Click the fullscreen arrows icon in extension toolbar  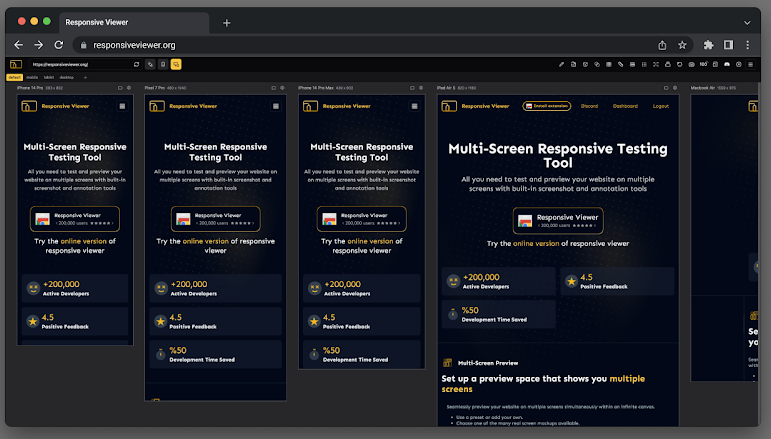click(655, 64)
